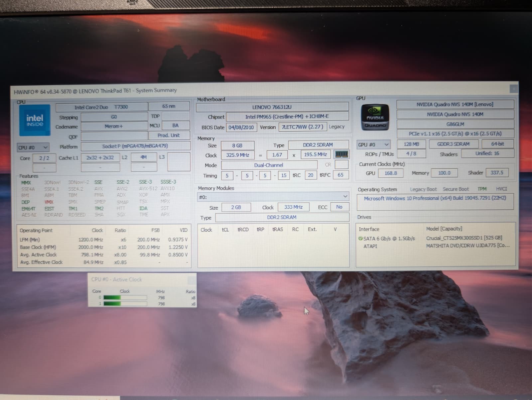
Task: Click the Intel PM965 chipset field
Action: (x=287, y=117)
